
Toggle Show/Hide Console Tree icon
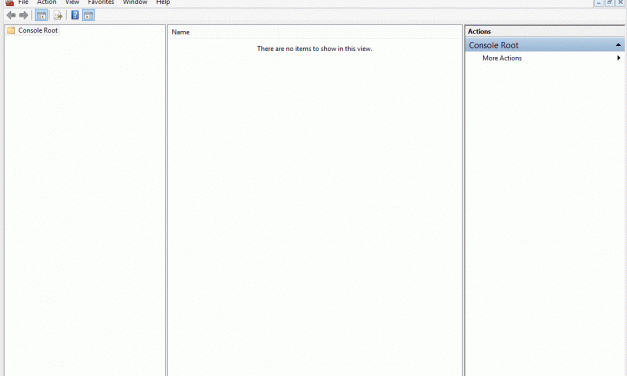[x=42, y=16]
